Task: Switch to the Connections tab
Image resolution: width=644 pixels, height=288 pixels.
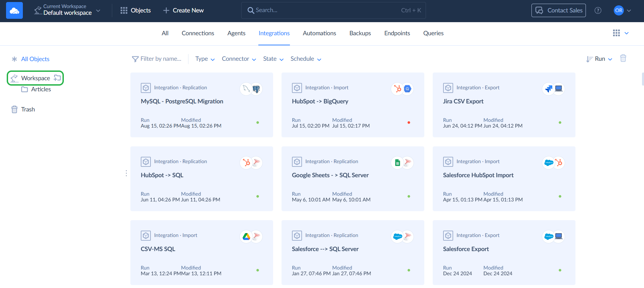Action: (x=198, y=33)
